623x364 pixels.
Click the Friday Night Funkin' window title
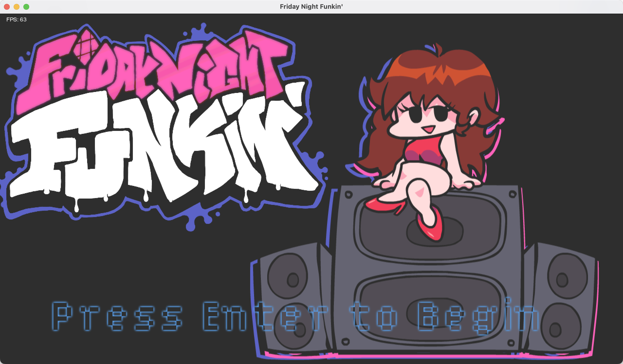[311, 7]
